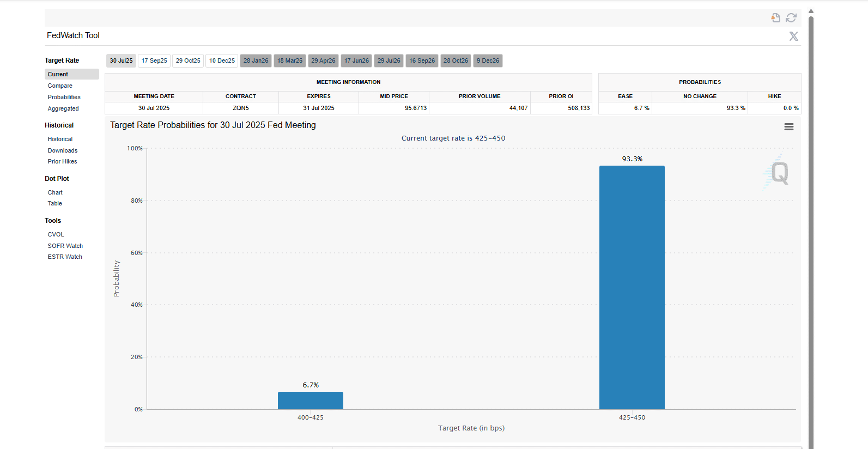This screenshot has height=449, width=868.
Task: Open Probabilities in the sidebar
Action: (x=64, y=97)
